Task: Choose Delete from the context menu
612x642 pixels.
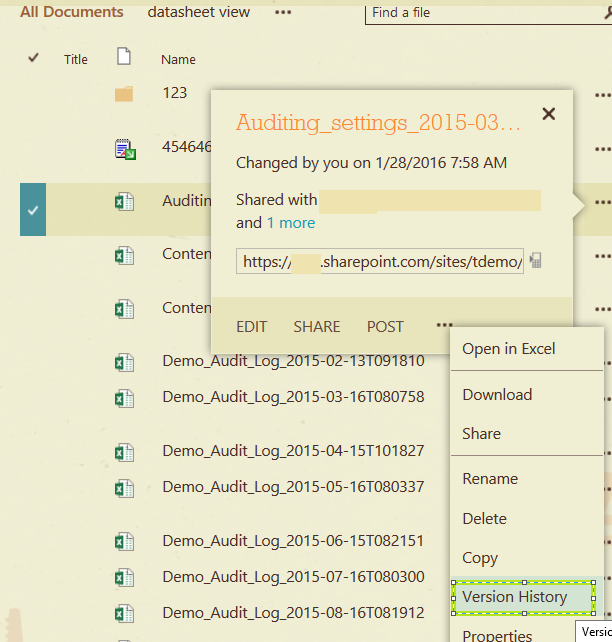Action: click(484, 519)
